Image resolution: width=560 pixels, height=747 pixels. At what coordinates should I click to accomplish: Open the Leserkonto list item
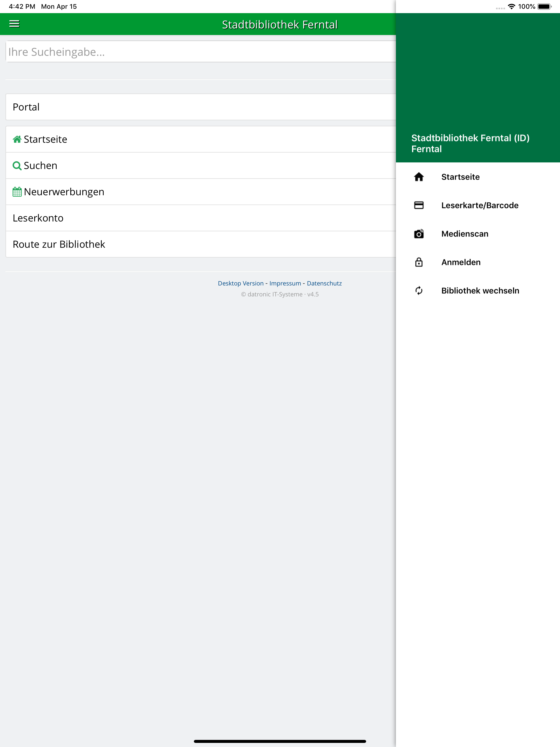pyautogui.click(x=38, y=218)
